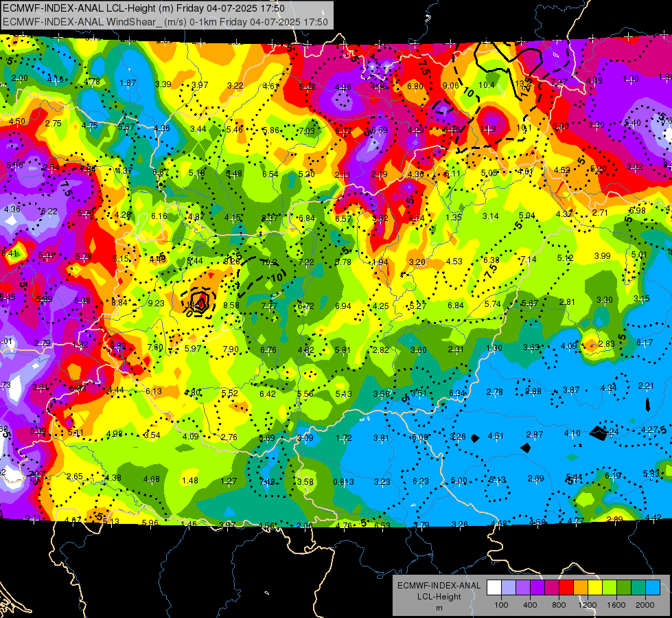Click the wind shear value 2.11
The width and height of the screenshot is (672, 618).
point(343,174)
